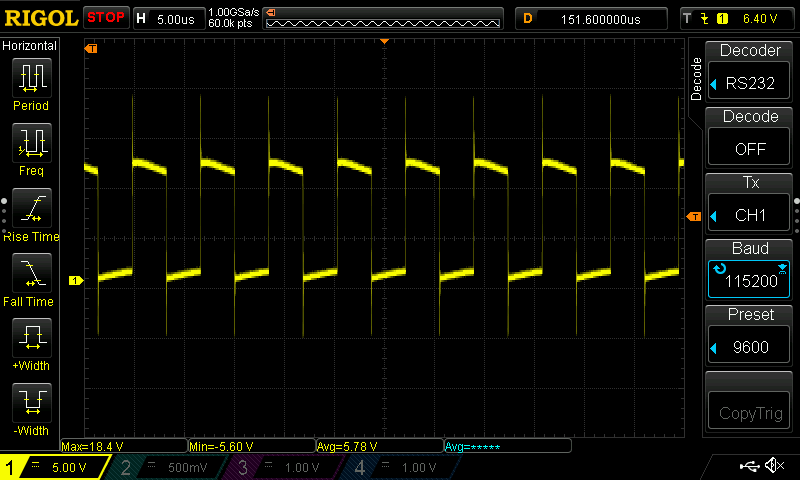Click the 60.0k pts memory depth readout

coord(230,23)
